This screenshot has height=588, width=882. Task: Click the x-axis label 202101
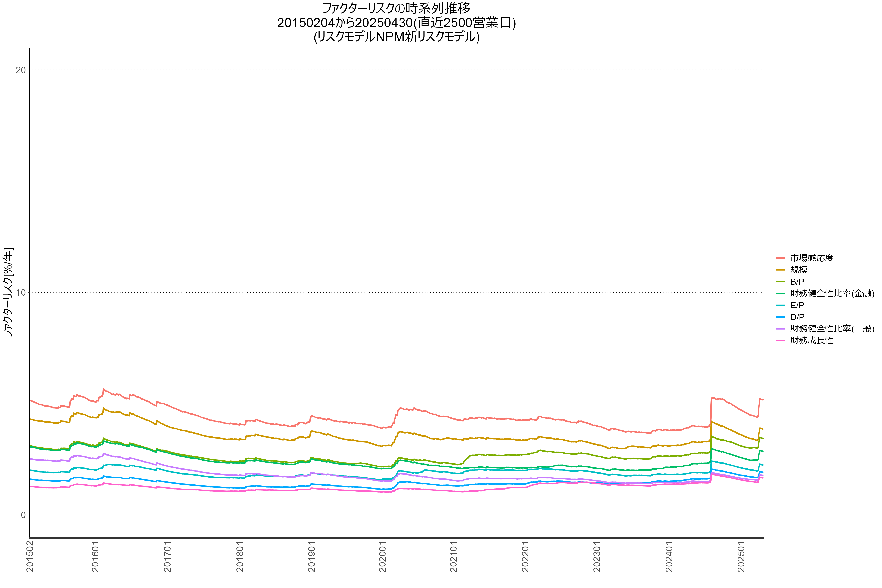click(454, 556)
